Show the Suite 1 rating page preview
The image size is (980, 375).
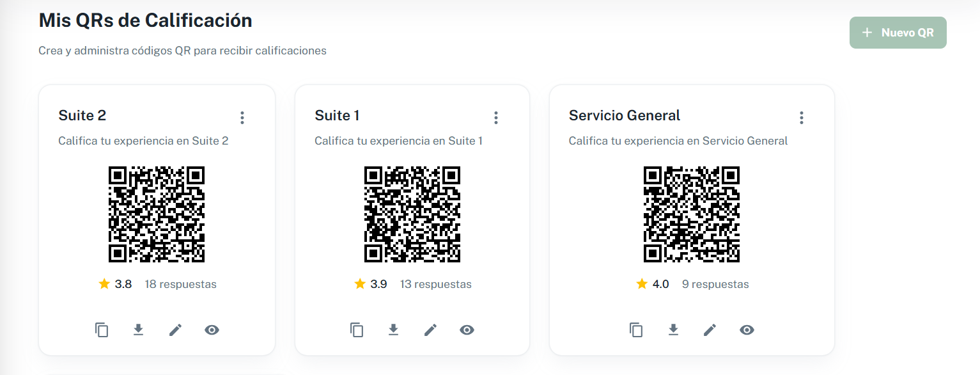tap(467, 330)
